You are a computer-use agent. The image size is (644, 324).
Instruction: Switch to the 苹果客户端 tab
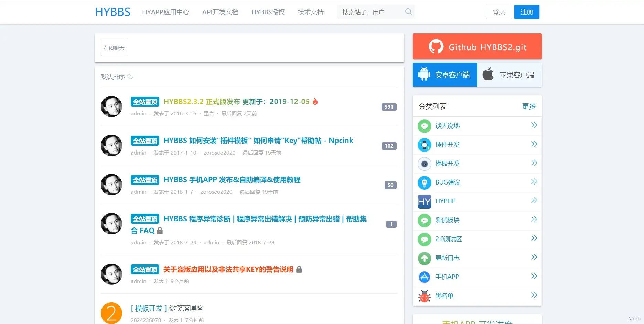(x=509, y=75)
